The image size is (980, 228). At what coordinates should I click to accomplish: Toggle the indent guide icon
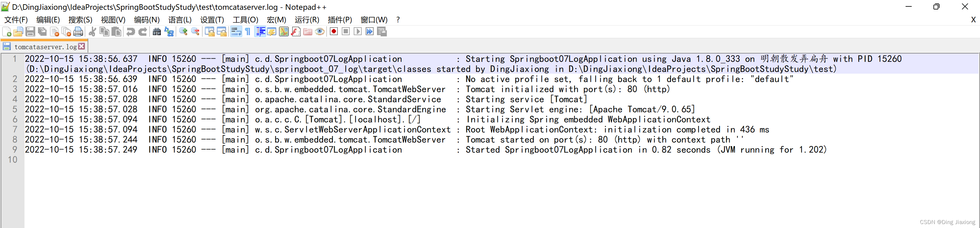pos(260,32)
